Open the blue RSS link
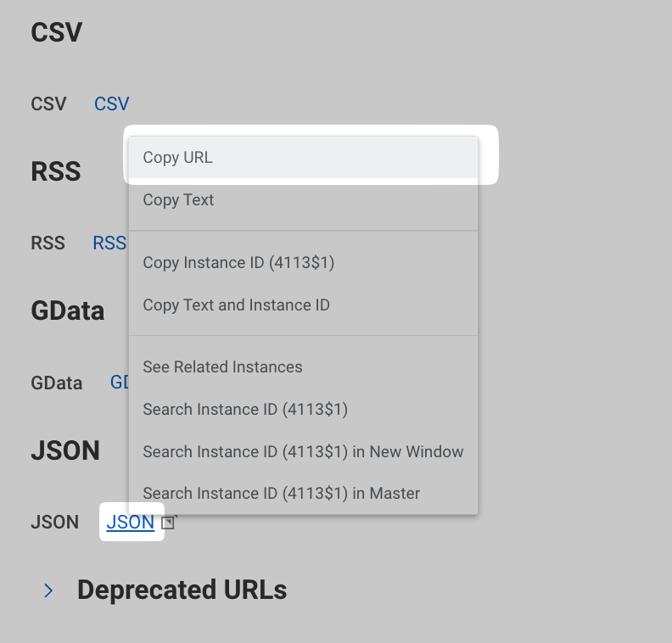The image size is (672, 643). pyautogui.click(x=109, y=243)
